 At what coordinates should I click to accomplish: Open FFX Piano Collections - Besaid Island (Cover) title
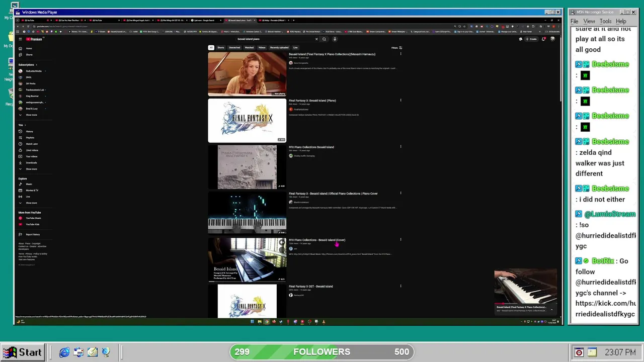(317, 240)
